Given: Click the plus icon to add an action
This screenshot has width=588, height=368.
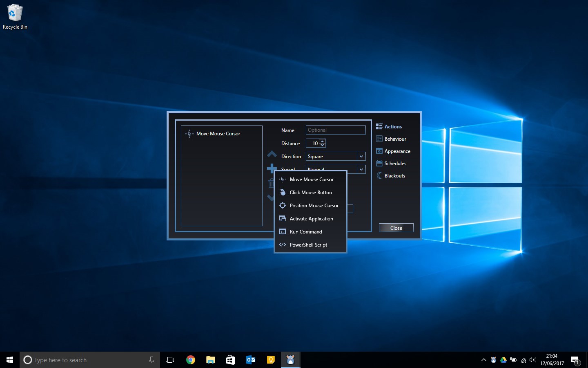Looking at the screenshot, I should pyautogui.click(x=272, y=168).
